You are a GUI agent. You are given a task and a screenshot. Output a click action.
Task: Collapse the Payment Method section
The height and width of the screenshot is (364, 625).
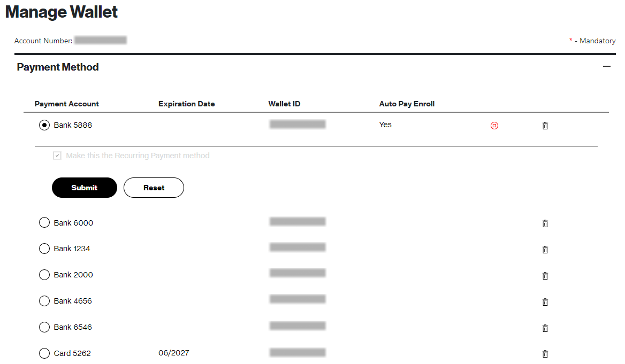click(607, 66)
